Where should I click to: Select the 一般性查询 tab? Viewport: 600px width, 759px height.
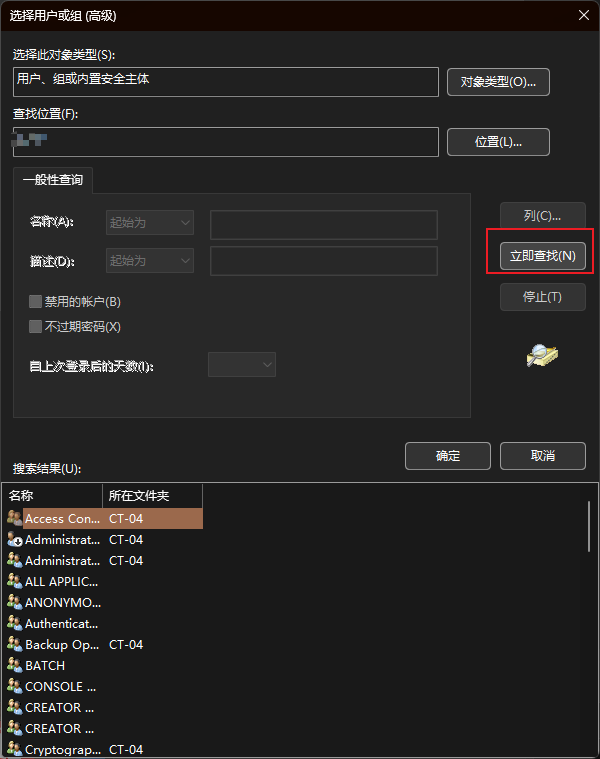[53, 180]
